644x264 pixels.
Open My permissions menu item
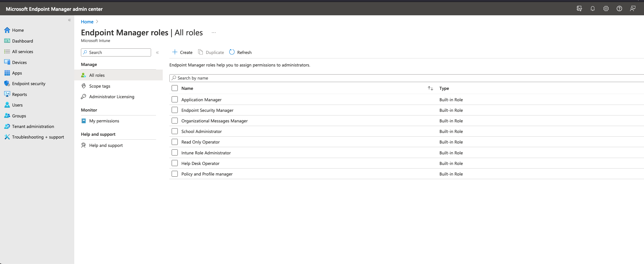coord(104,121)
